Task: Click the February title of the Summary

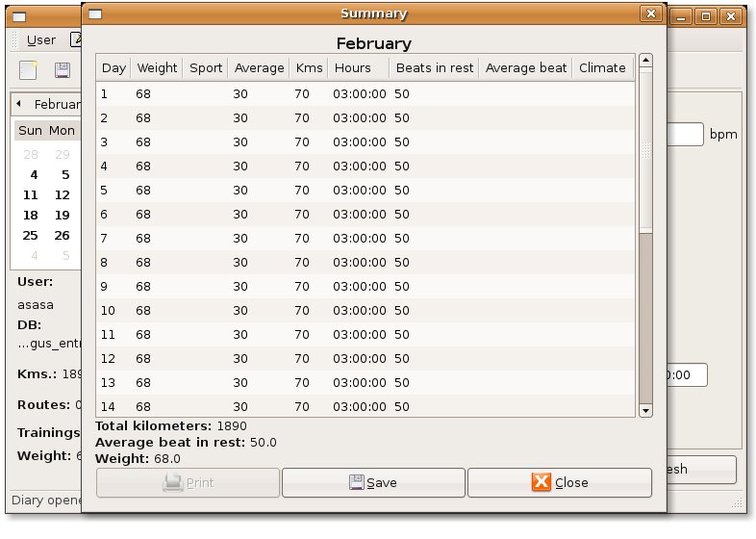Action: point(373,43)
